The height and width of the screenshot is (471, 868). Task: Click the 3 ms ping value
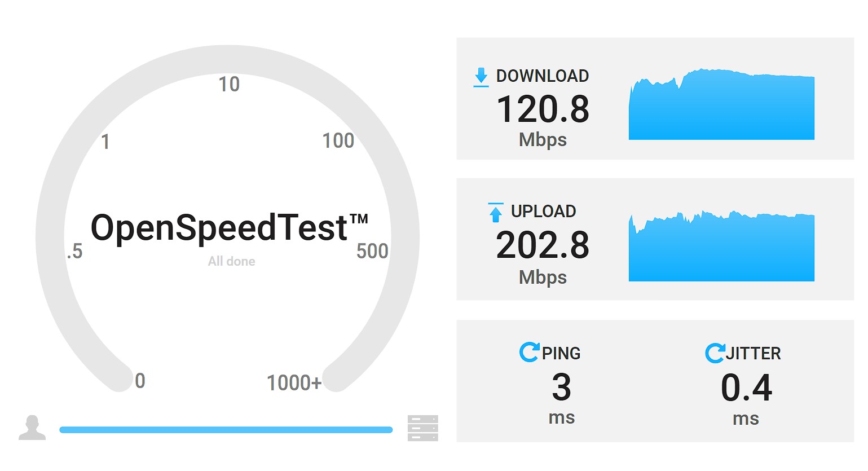[x=561, y=388]
